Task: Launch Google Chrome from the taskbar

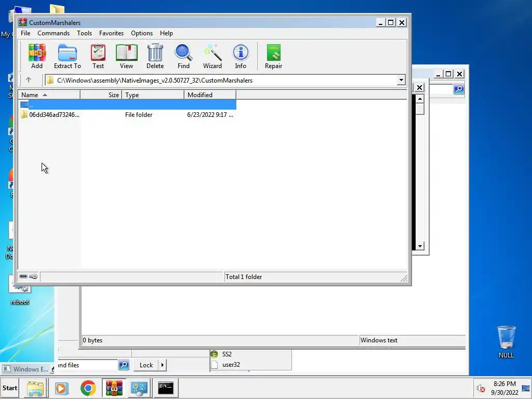Action: [88, 388]
